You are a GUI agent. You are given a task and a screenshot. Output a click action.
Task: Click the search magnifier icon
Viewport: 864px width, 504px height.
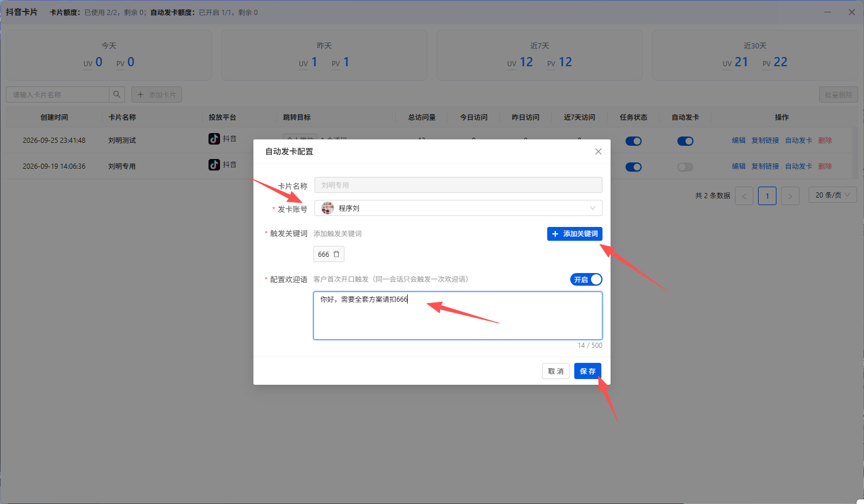click(117, 94)
